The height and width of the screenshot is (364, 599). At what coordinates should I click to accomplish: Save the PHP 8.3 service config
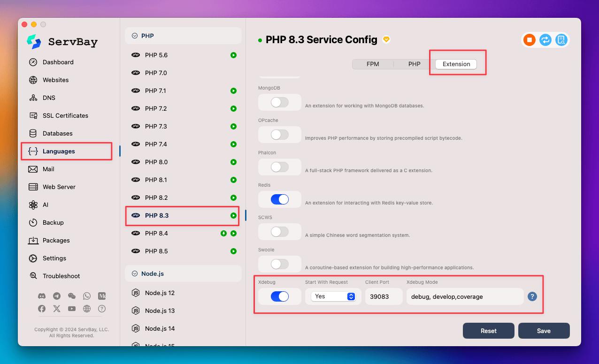click(544, 331)
